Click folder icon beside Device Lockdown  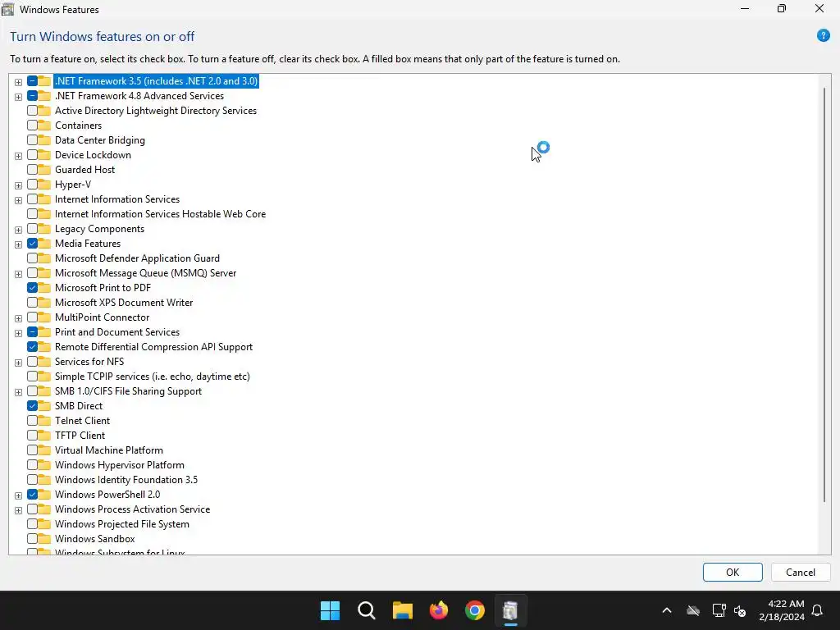44,155
